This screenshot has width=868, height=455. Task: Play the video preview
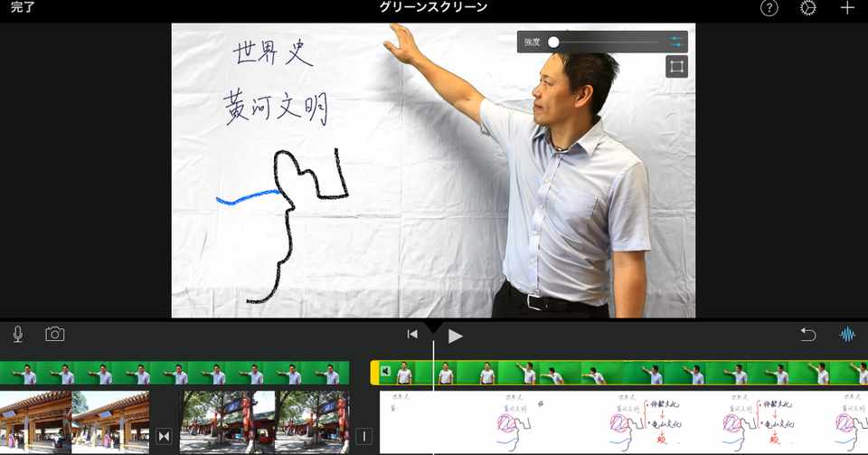455,336
